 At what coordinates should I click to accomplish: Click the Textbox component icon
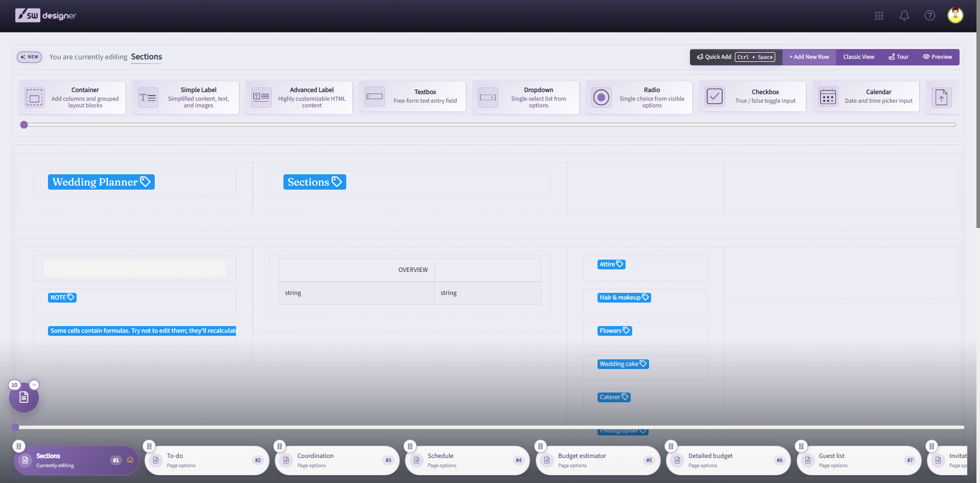click(x=375, y=97)
